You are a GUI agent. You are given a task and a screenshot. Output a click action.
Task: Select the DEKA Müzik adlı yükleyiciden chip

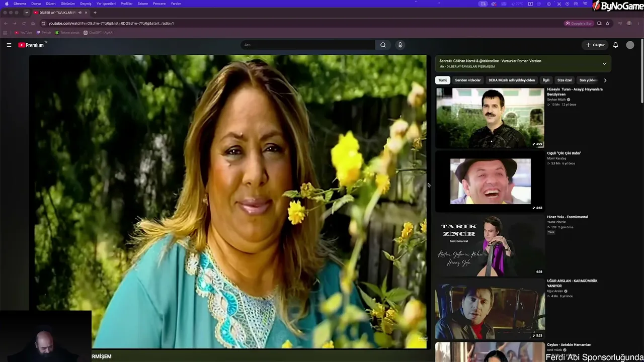coord(512,80)
